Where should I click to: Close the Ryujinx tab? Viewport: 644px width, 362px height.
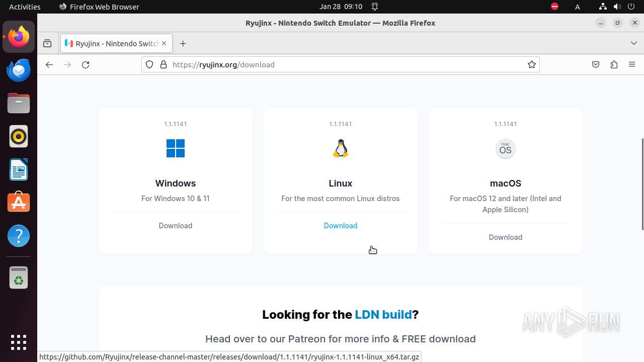[164, 44]
